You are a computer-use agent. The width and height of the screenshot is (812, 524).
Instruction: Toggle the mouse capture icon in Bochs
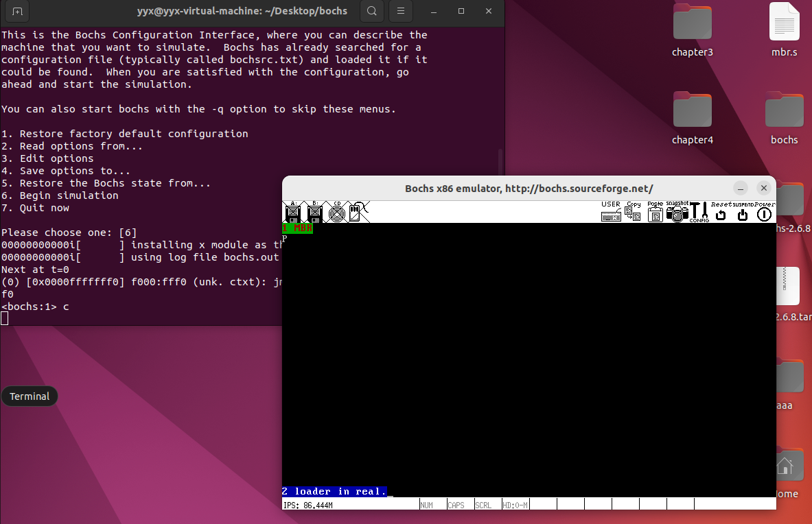pyautogui.click(x=358, y=212)
